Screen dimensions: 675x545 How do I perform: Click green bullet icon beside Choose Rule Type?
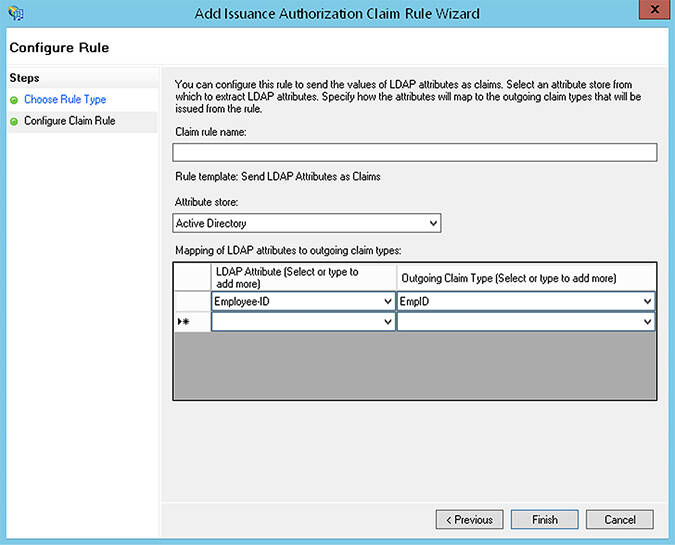point(14,100)
